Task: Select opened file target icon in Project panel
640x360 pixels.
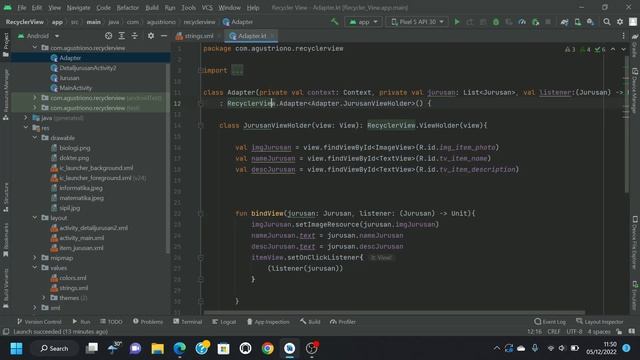Action: (x=109, y=36)
